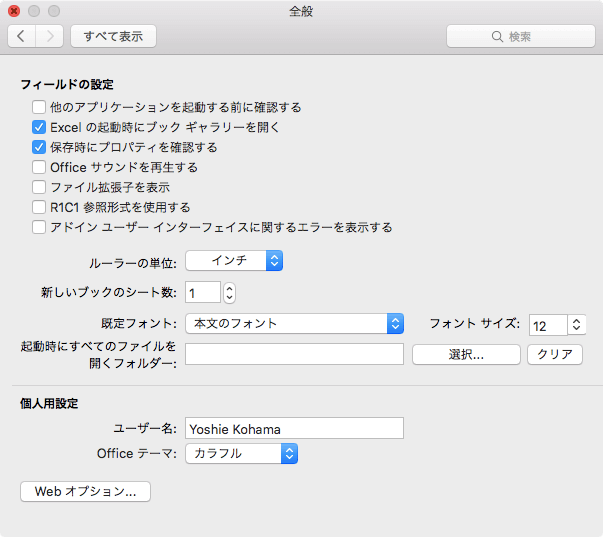Click the startup folder path field
The height and width of the screenshot is (537, 603).
coord(295,354)
